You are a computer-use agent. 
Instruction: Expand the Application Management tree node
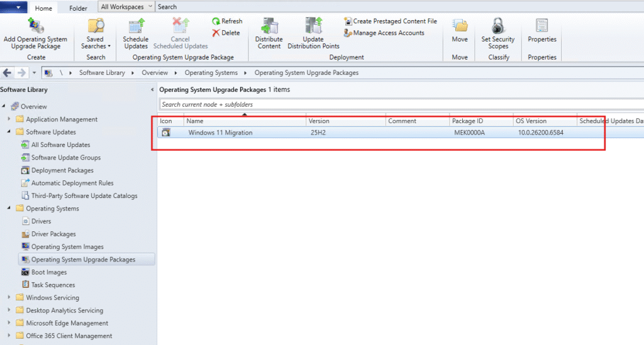pos(9,119)
